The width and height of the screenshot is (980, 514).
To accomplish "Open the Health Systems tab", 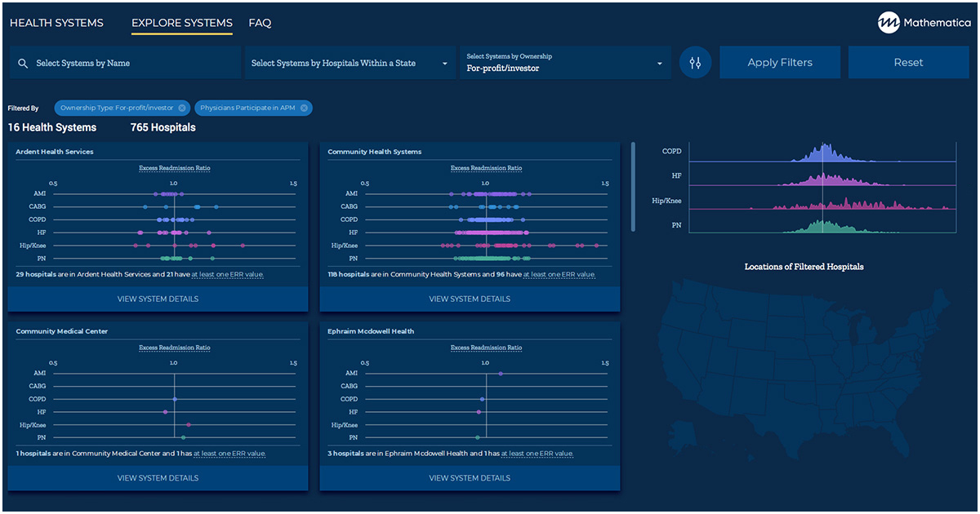I will pyautogui.click(x=56, y=23).
